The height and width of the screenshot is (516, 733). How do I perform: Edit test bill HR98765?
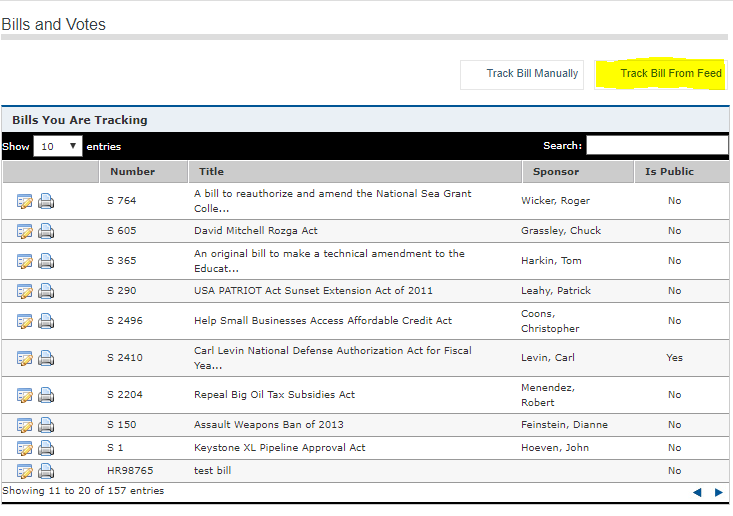(x=25, y=471)
